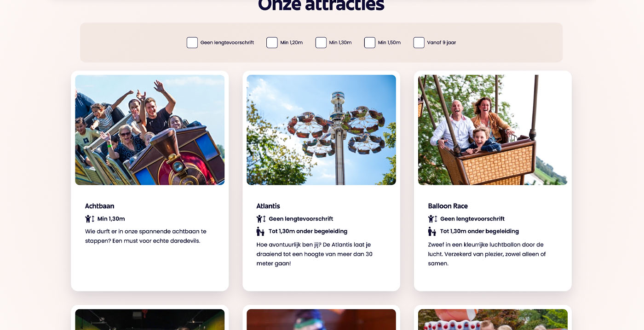Viewport: 644px width, 330px height.
Task: Click the Achtbaan roller coaster photo
Action: tap(150, 130)
